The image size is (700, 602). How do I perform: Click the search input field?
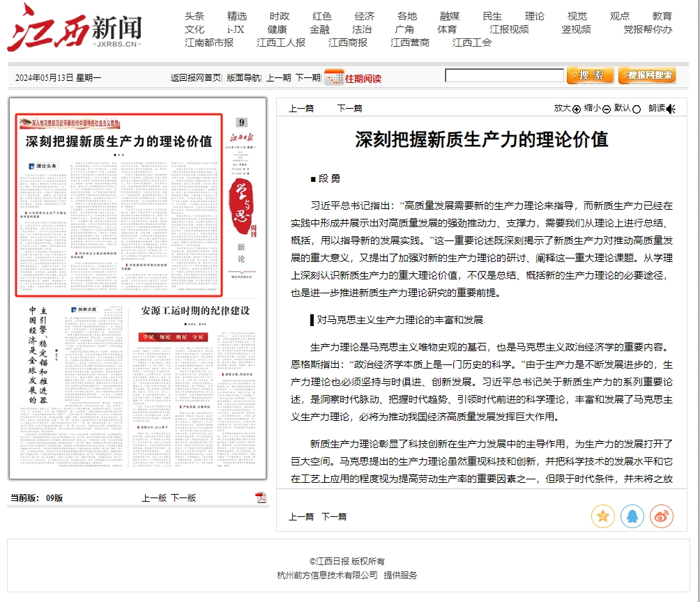[x=504, y=75]
